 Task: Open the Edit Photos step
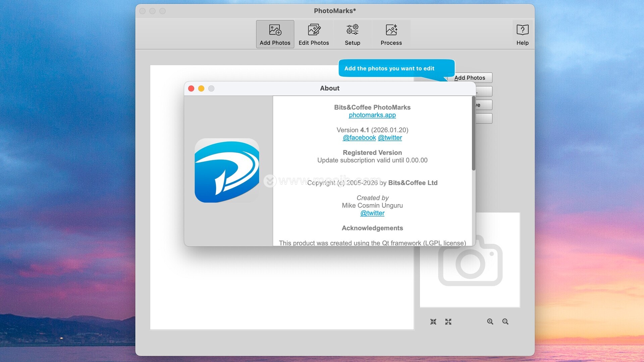(314, 34)
